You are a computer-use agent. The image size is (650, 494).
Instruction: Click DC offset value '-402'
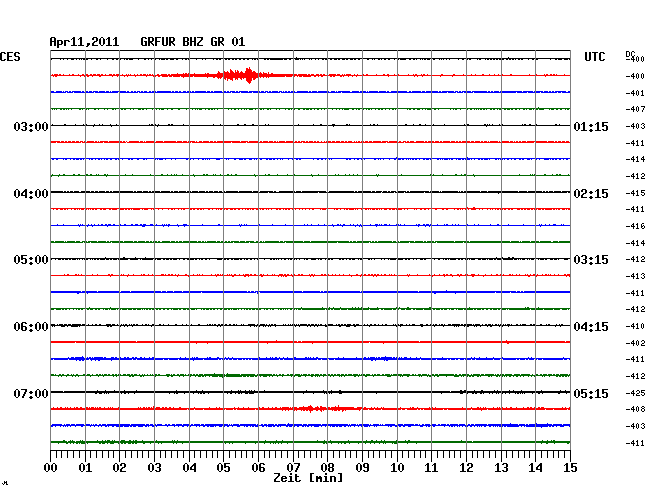[x=635, y=343]
